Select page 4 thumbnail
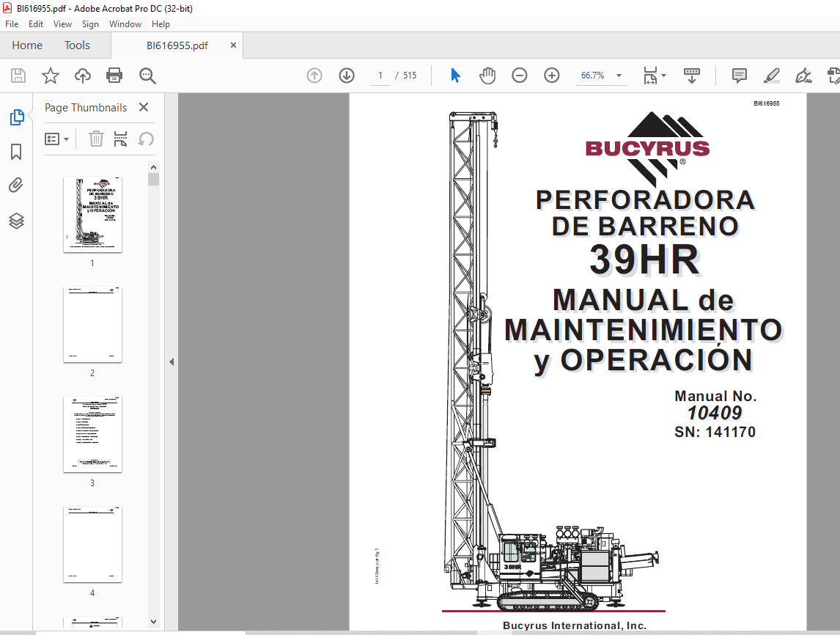 (92, 544)
